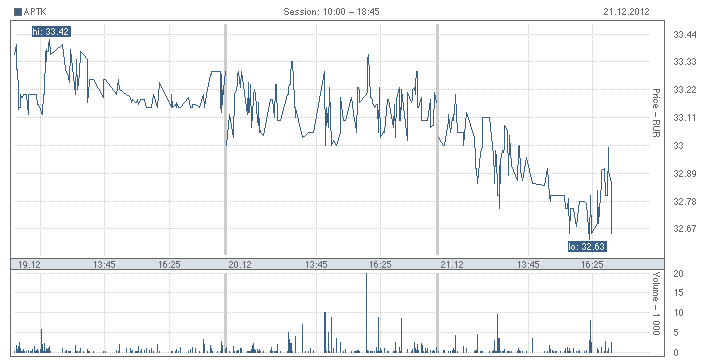
Task: Click the 32.67 price axis label
Action: click(685, 229)
